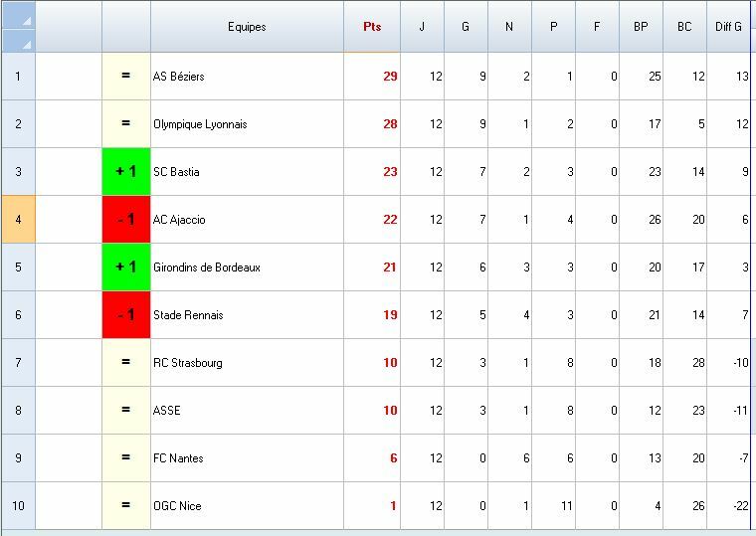This screenshot has height=536, width=756.
Task: Click the equals indicator for OGC Nice
Action: [126, 505]
